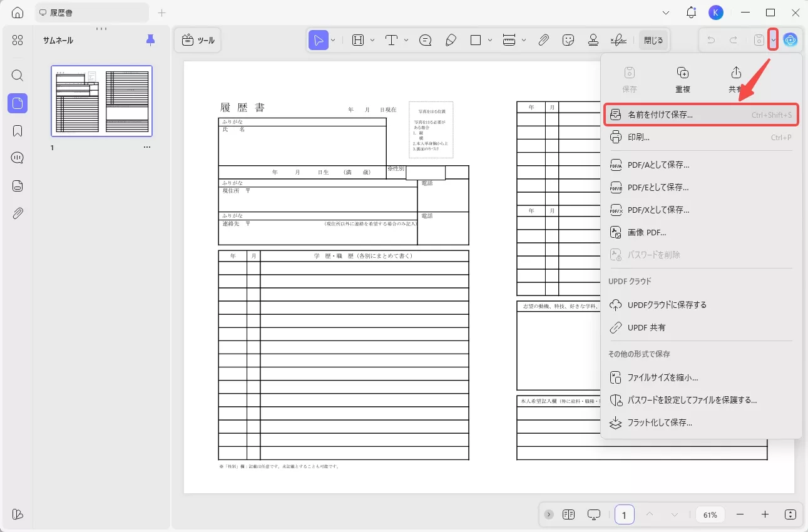Select the cursor selection tool
Viewport: 808px width, 532px height.
319,40
